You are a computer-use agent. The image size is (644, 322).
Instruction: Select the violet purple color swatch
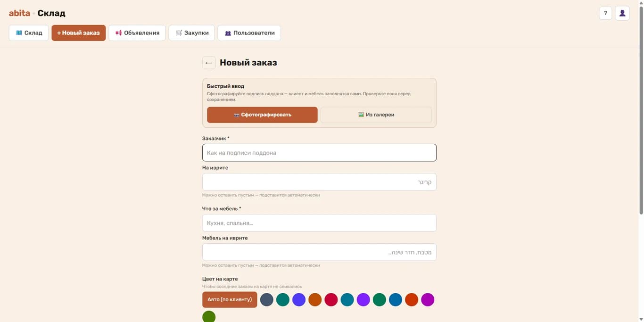pos(363,299)
